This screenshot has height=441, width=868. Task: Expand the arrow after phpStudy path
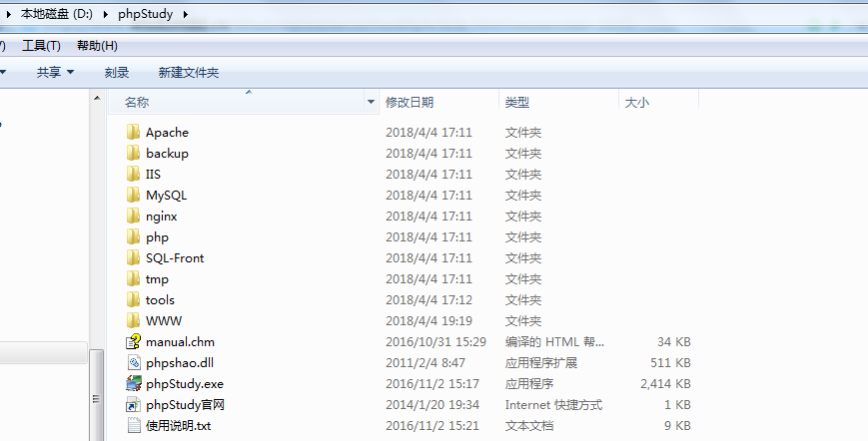click(x=186, y=14)
